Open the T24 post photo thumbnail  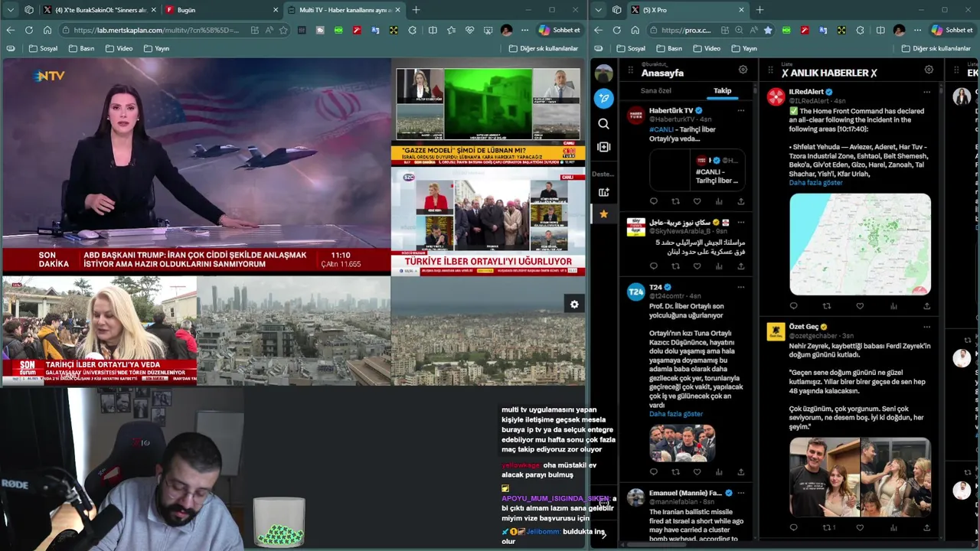pos(682,443)
